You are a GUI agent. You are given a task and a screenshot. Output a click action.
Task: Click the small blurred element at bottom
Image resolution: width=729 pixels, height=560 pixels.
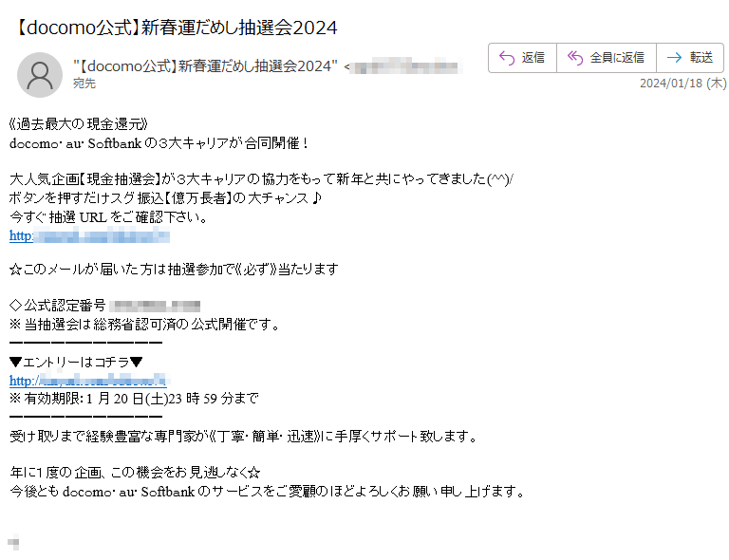(x=13, y=542)
